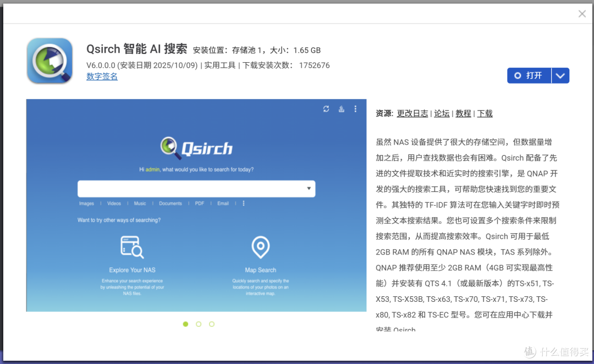Close the app details dialog
594x364 pixels.
pos(582,14)
